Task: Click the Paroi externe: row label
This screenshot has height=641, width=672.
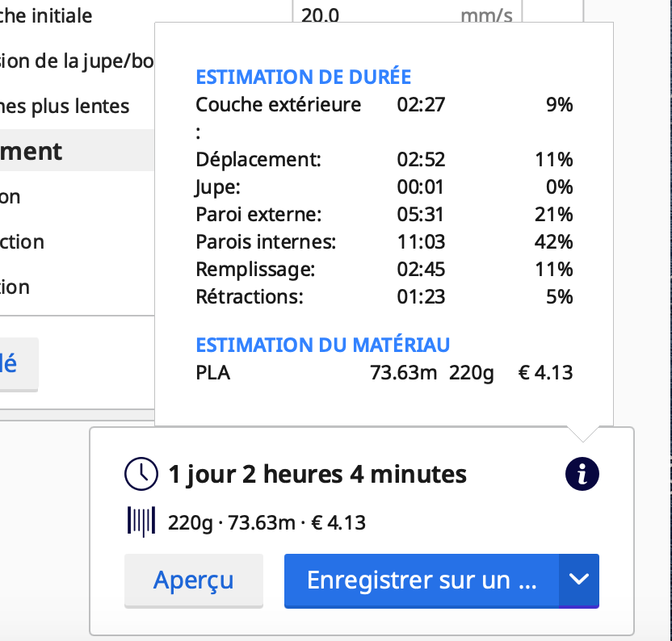Action: (258, 215)
